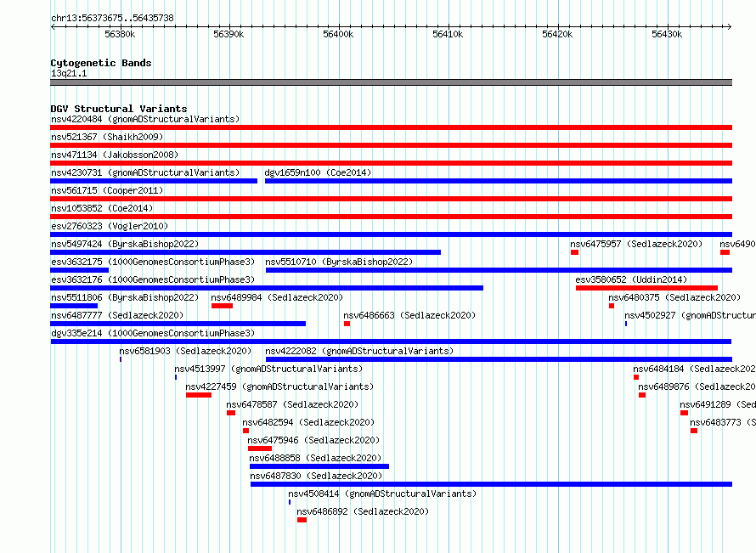
Task: Select the nsv521367 Shaikh2009 variant label
Action: pyautogui.click(x=107, y=137)
